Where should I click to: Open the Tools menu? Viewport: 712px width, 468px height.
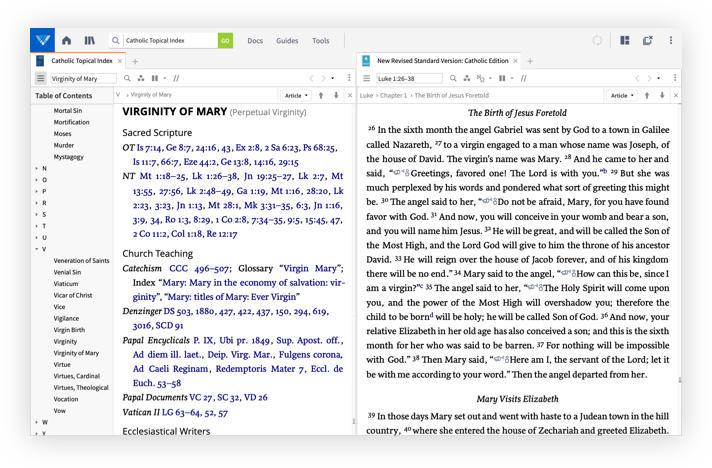321,41
